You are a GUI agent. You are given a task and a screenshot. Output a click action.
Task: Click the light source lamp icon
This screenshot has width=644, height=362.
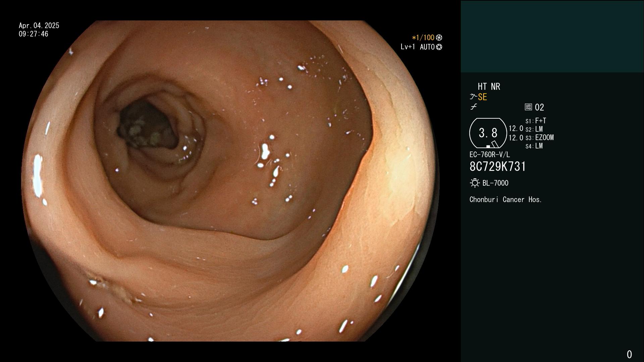click(475, 183)
